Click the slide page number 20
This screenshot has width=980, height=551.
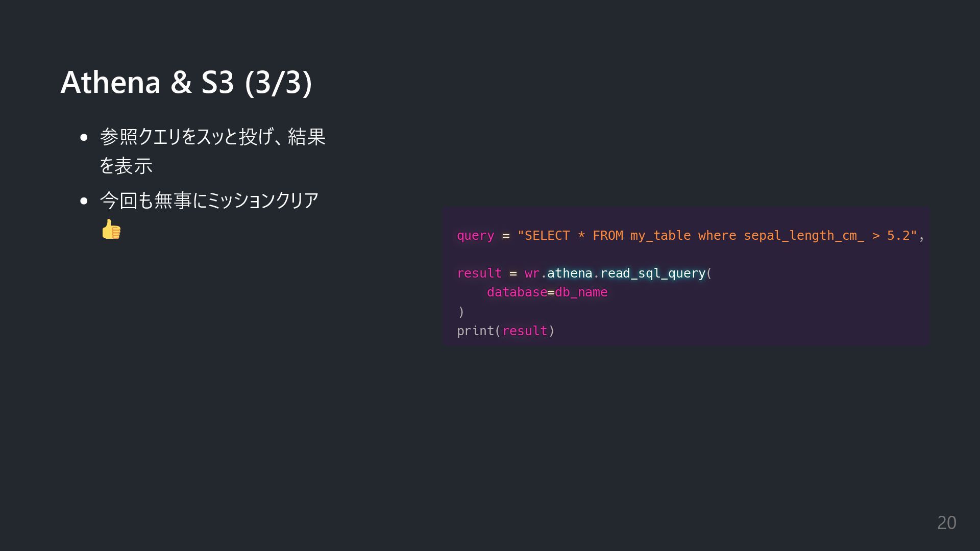coord(946,523)
